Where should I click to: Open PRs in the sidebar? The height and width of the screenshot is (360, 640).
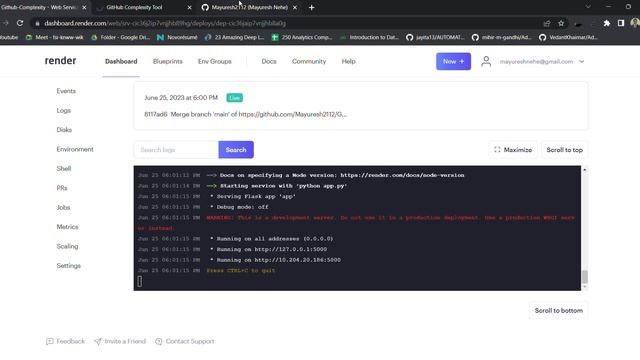pyautogui.click(x=62, y=188)
